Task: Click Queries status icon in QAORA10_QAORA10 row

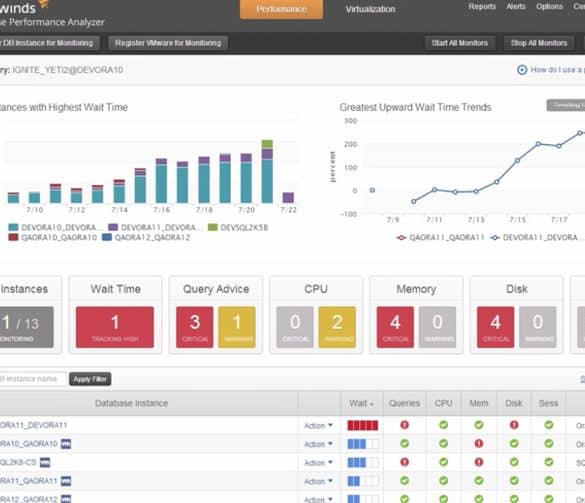Action: pos(404,443)
